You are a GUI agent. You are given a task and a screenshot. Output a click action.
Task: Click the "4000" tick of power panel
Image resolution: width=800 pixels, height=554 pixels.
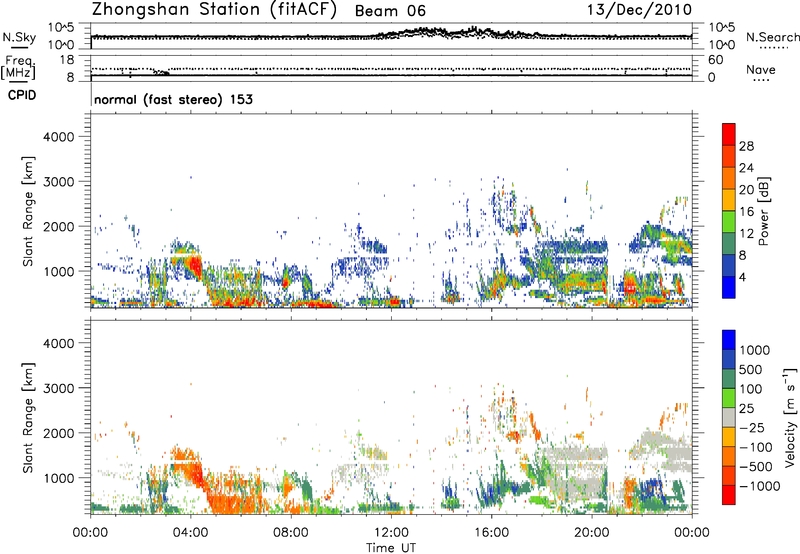pos(59,137)
